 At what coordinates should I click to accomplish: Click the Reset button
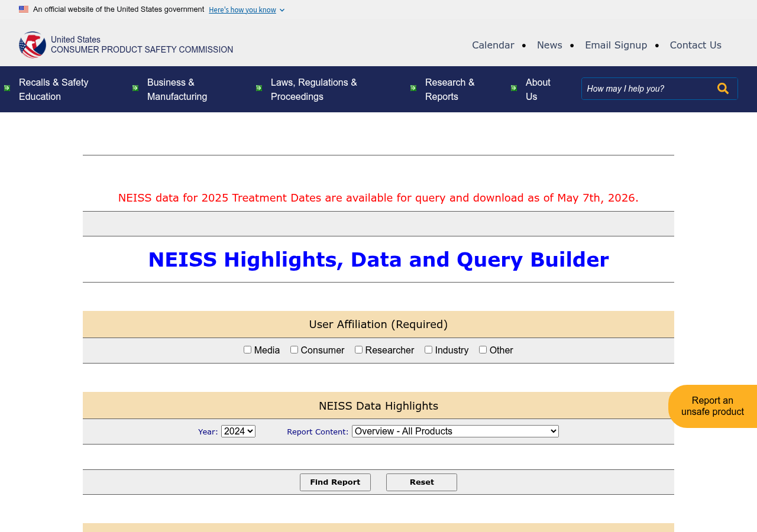[x=422, y=482]
